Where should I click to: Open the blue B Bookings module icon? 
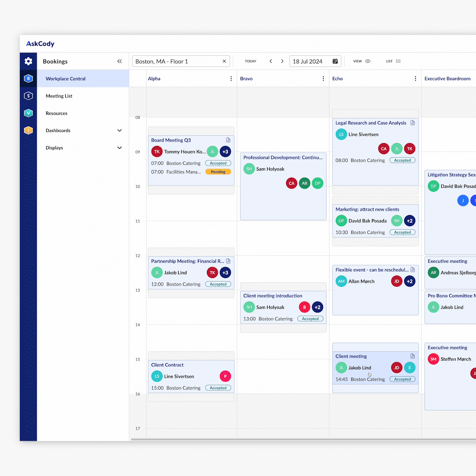point(29,78)
